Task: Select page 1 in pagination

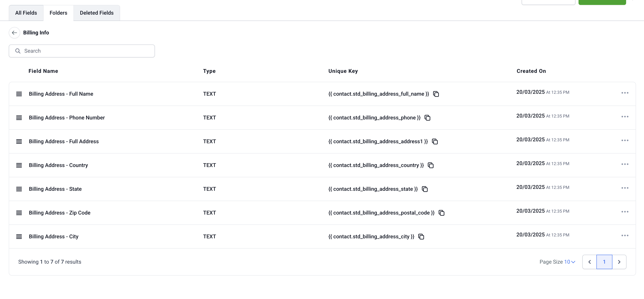Action: [x=604, y=262]
